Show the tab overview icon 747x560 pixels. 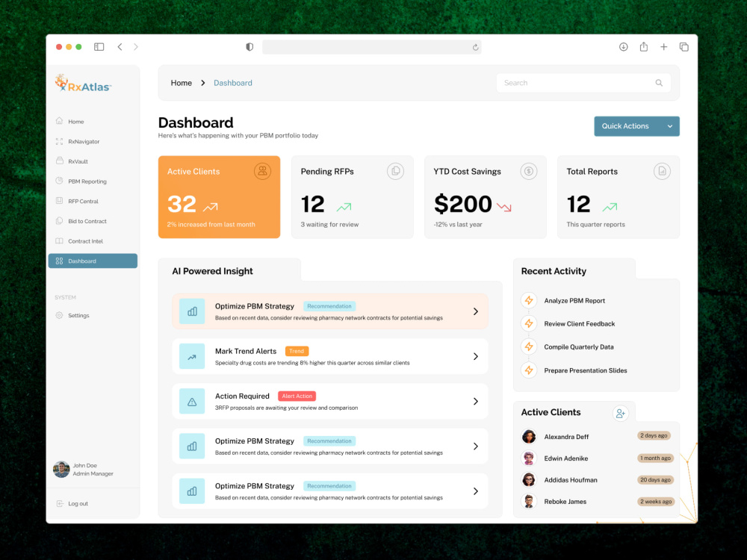684,46
